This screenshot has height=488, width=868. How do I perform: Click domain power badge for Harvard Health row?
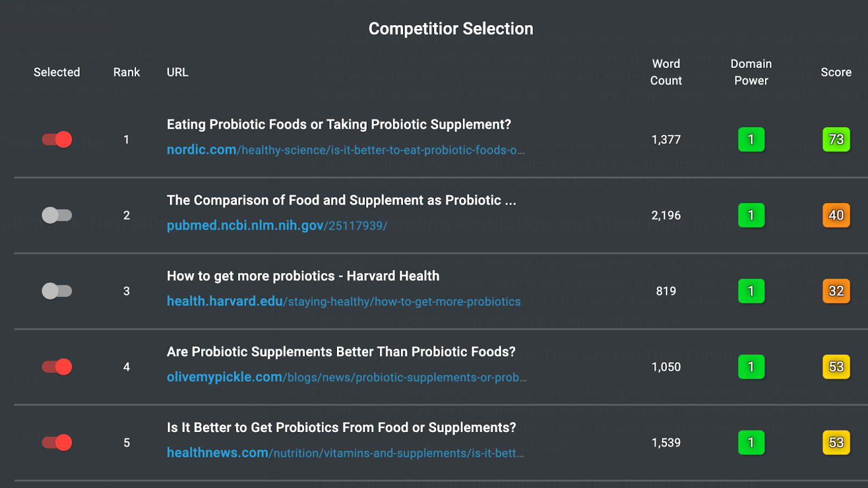(x=751, y=291)
